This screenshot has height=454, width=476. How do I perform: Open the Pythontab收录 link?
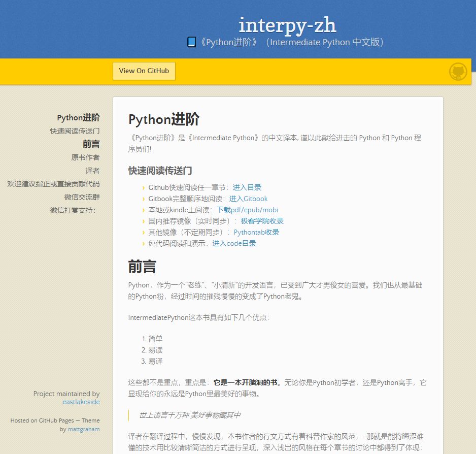256,232
